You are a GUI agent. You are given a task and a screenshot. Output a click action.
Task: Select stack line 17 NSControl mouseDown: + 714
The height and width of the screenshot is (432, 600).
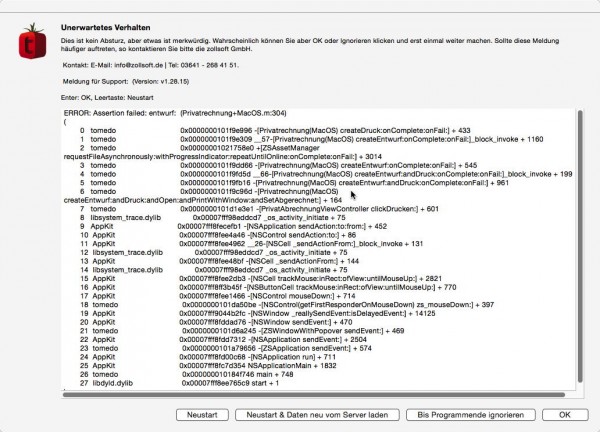tap(217, 296)
